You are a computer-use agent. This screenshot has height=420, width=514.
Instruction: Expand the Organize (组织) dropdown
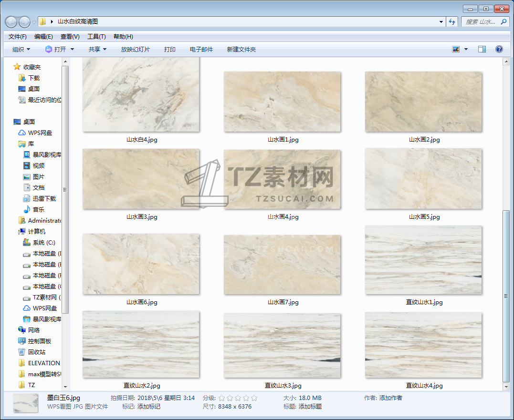21,50
